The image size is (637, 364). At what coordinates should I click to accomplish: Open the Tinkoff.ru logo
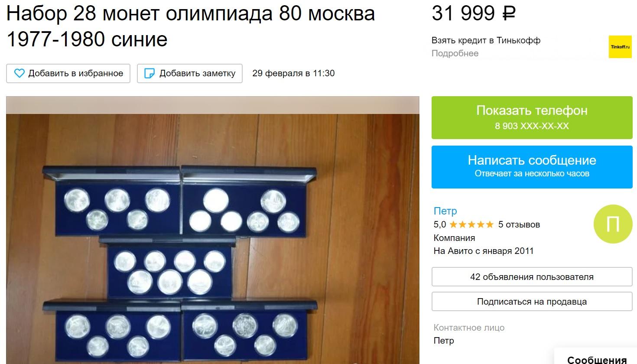[621, 47]
